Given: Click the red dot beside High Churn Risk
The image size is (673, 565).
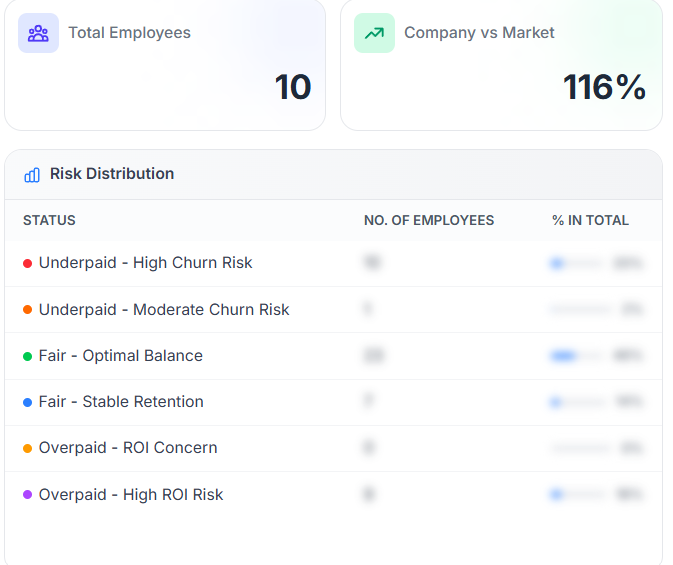Looking at the screenshot, I should click(x=28, y=263).
